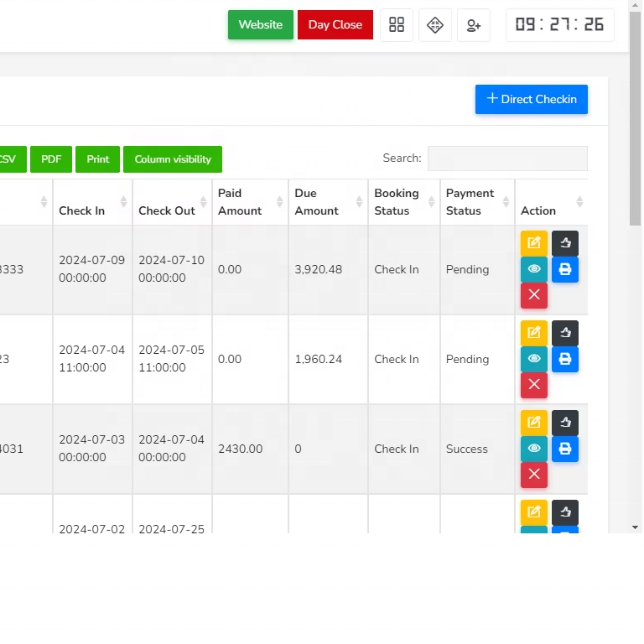Viewport: 644px width, 644px height.
Task: Print the booking checked in 2024-07-04
Action: [565, 359]
